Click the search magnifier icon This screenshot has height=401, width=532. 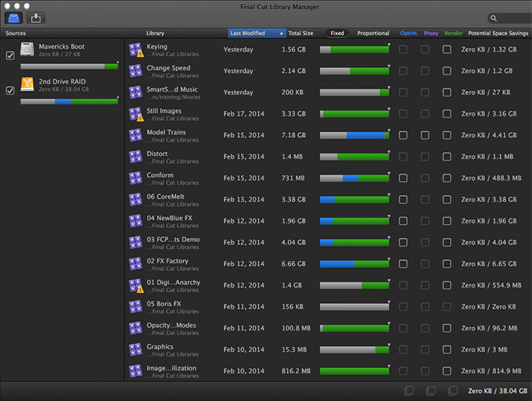pos(494,18)
